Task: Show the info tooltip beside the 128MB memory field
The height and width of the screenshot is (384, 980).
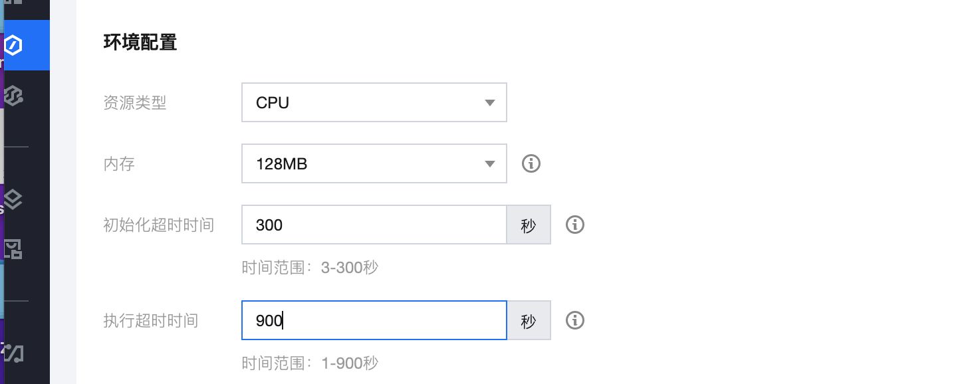Action: [x=531, y=163]
